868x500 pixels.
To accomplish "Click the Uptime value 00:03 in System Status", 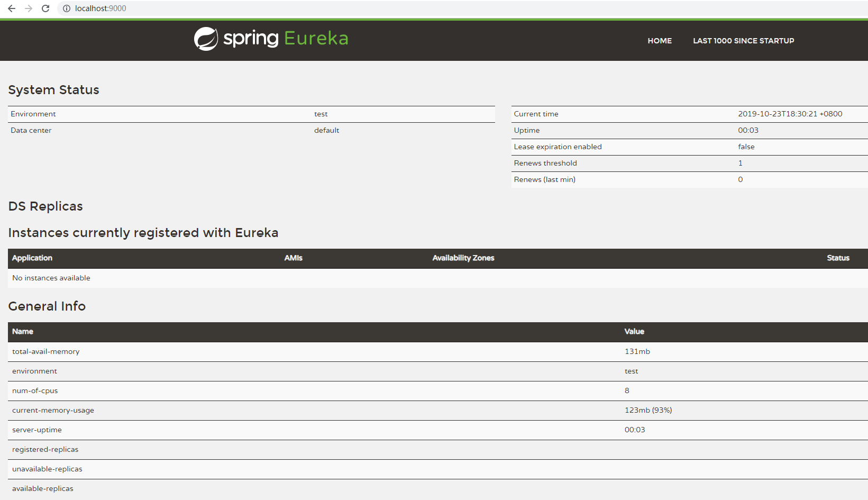I will click(x=748, y=130).
